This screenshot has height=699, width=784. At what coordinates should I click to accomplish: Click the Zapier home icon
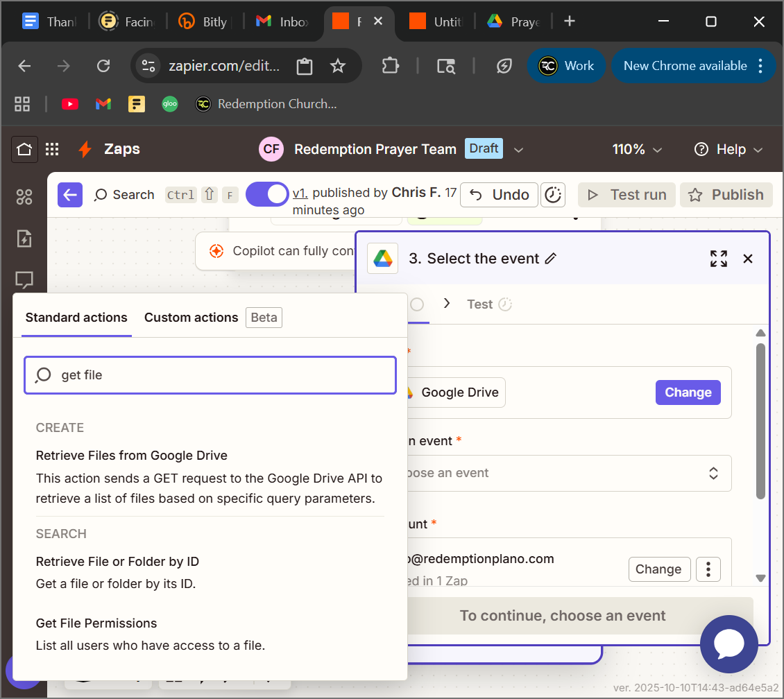[x=24, y=149]
